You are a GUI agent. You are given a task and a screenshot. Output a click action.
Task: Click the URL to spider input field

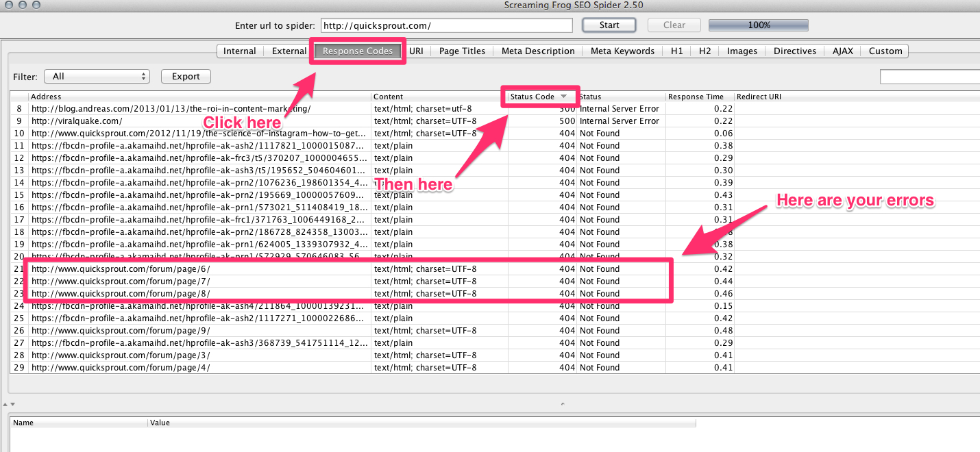coord(446,25)
